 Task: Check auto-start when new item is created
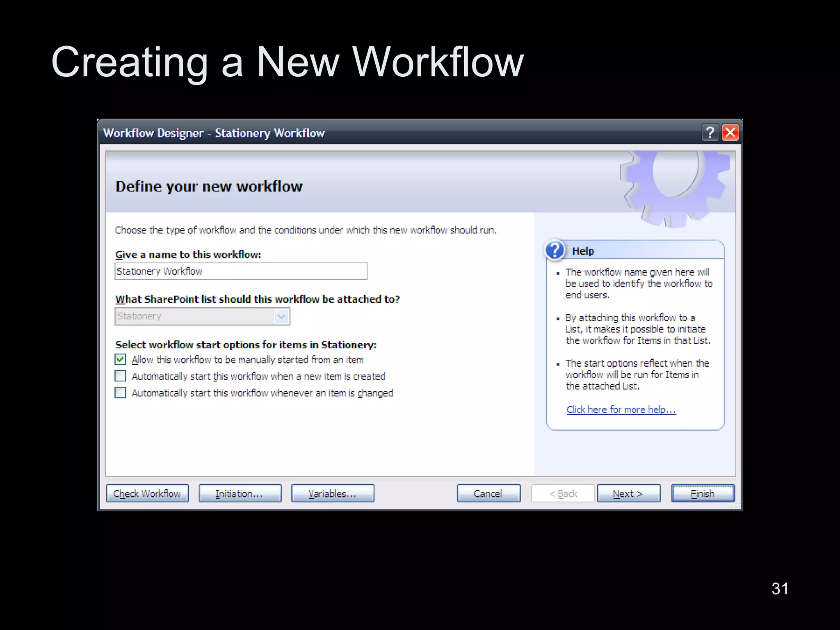[x=120, y=376]
